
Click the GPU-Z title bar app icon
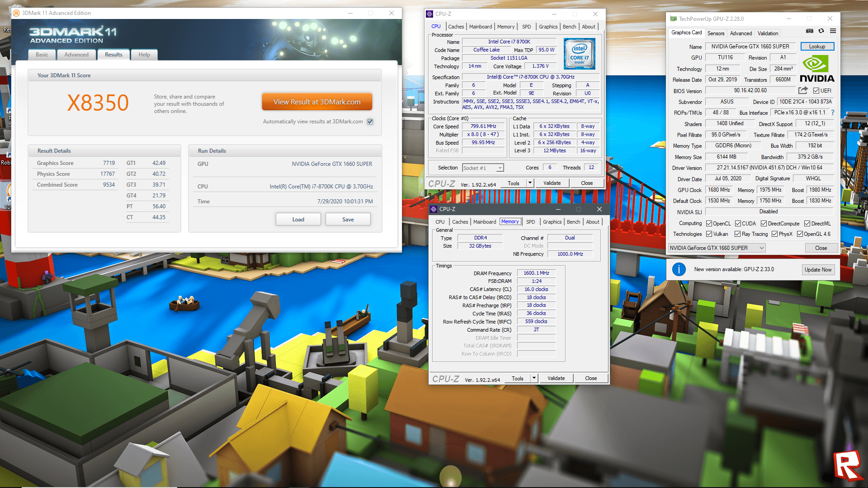coord(673,19)
